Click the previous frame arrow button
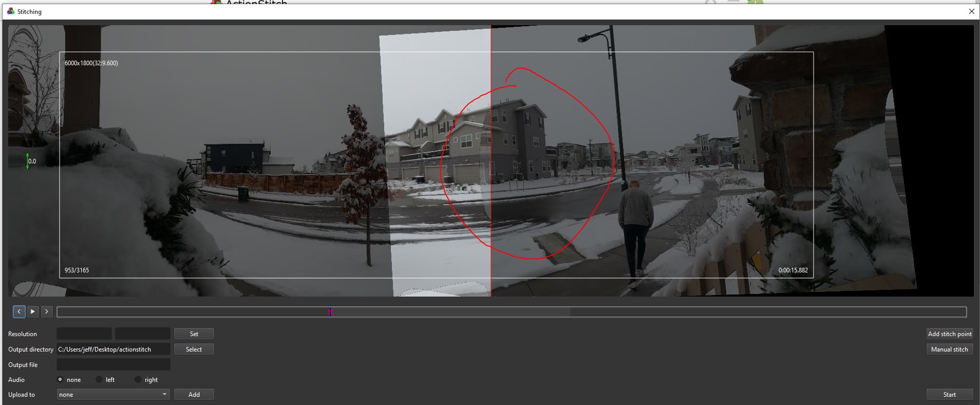 click(x=19, y=311)
